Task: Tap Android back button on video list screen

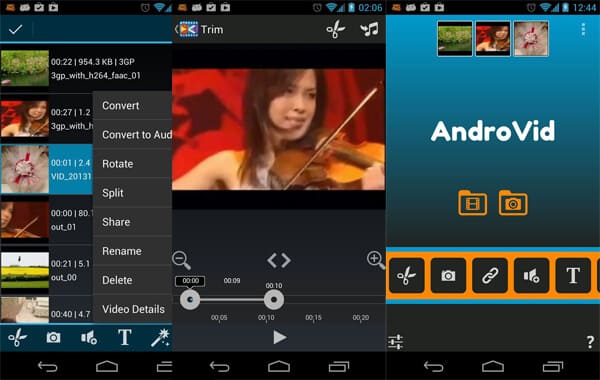Action: (48, 367)
